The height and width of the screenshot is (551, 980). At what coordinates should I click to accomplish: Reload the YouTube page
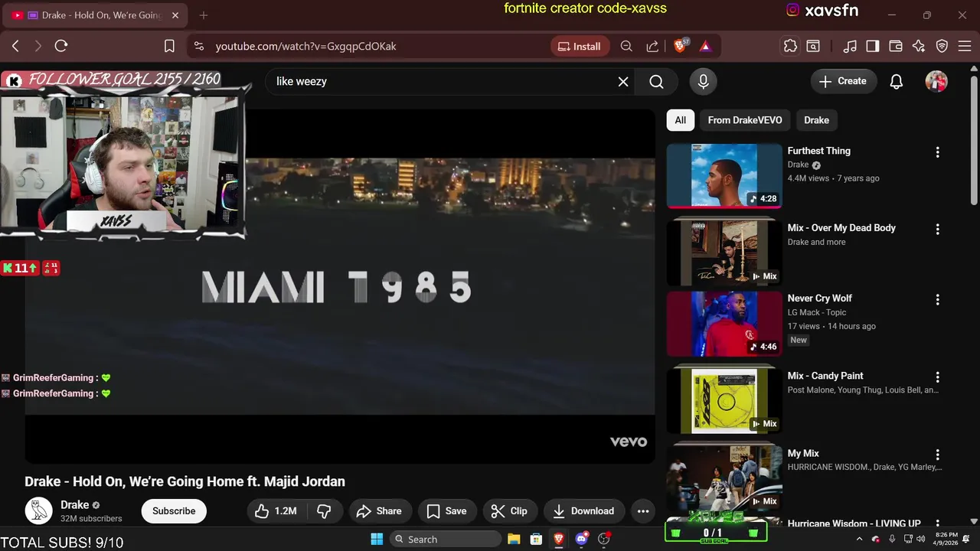click(x=61, y=46)
